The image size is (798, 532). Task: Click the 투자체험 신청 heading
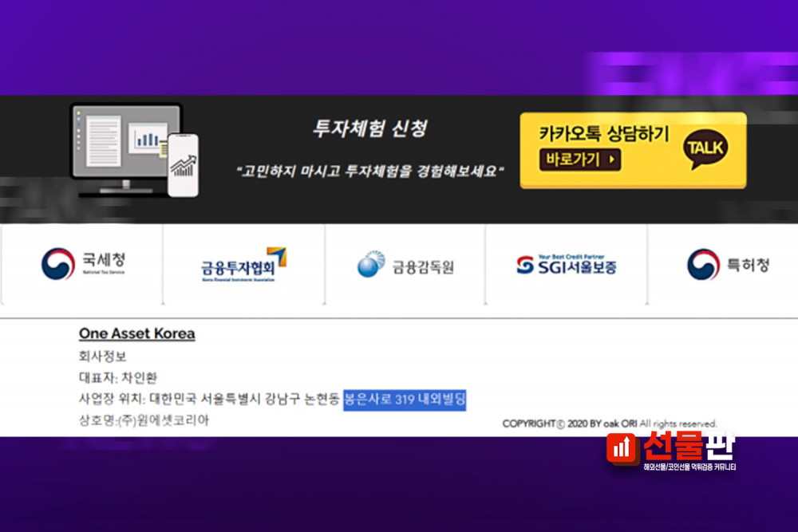point(369,128)
